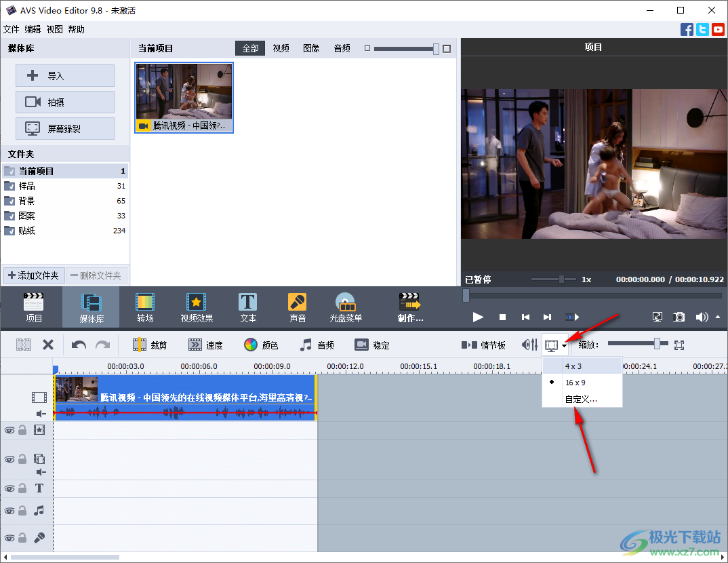Click the 稳定 stabilization tool

click(372, 345)
